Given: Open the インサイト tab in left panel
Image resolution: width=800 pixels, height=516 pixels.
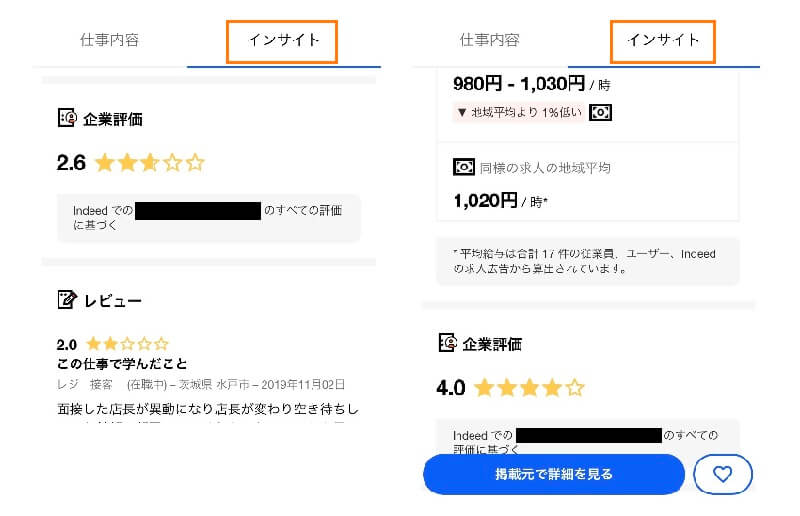Looking at the screenshot, I should [284, 40].
